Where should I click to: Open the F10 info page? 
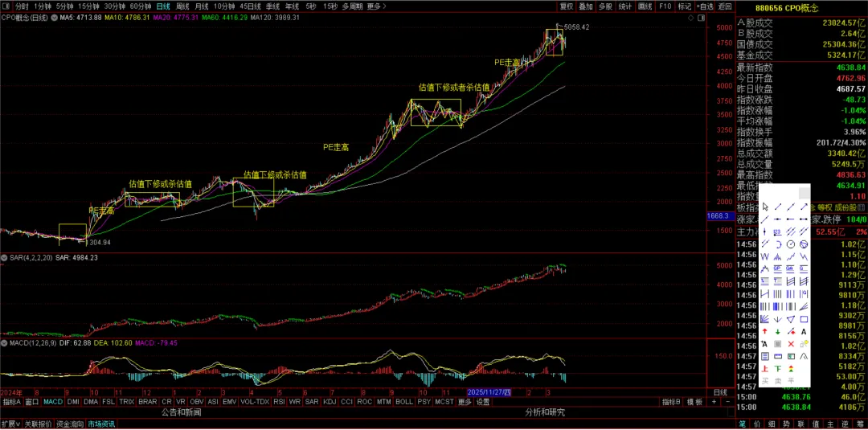pyautogui.click(x=666, y=6)
